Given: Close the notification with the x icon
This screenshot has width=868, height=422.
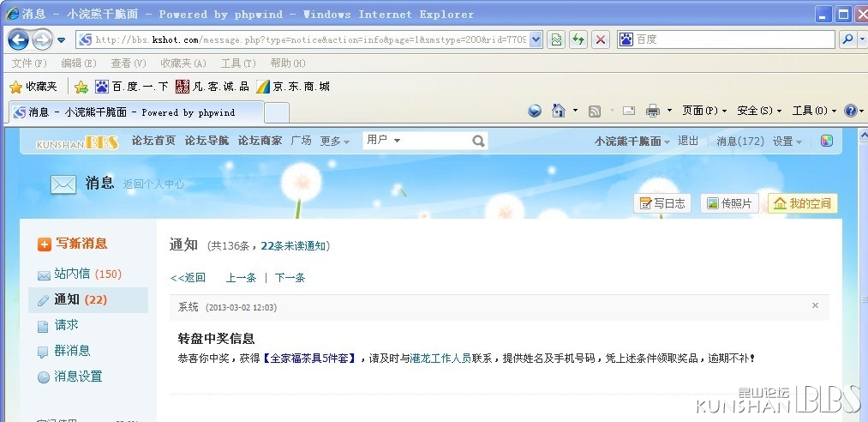Looking at the screenshot, I should (x=815, y=305).
